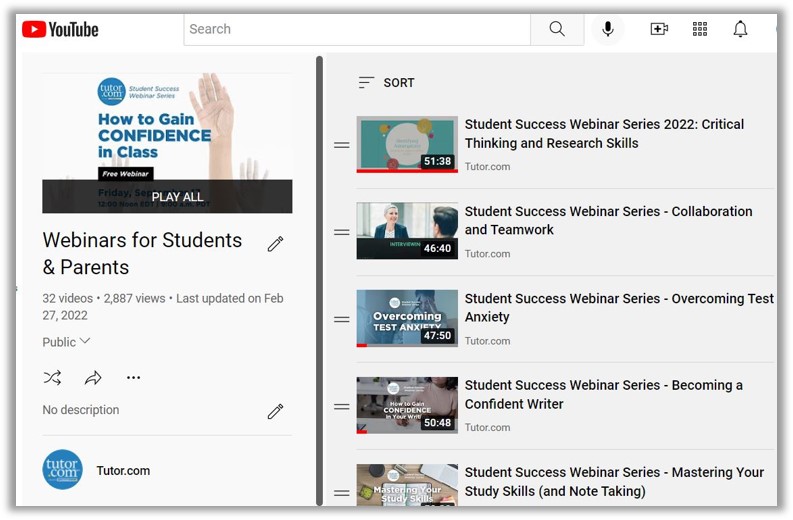
Task: Open the Tutor.com channel avatar
Action: click(x=62, y=469)
